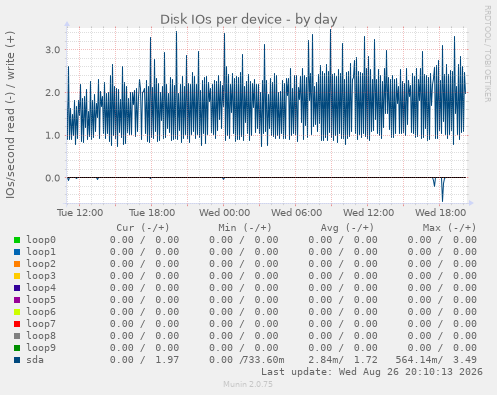Image resolution: width=497 pixels, height=395 pixels.
Task: Click the loop8 gray legend swatch
Action: click(17, 336)
